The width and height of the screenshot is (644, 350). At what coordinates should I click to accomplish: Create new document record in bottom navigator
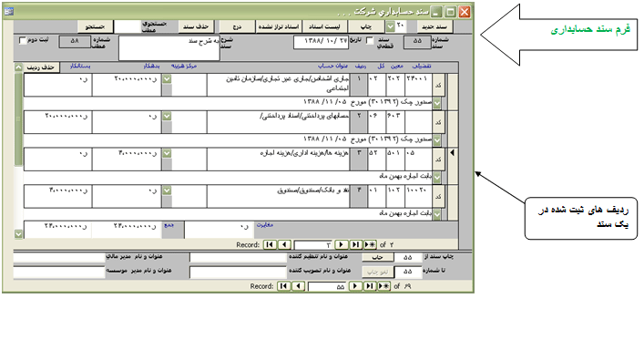click(x=383, y=286)
